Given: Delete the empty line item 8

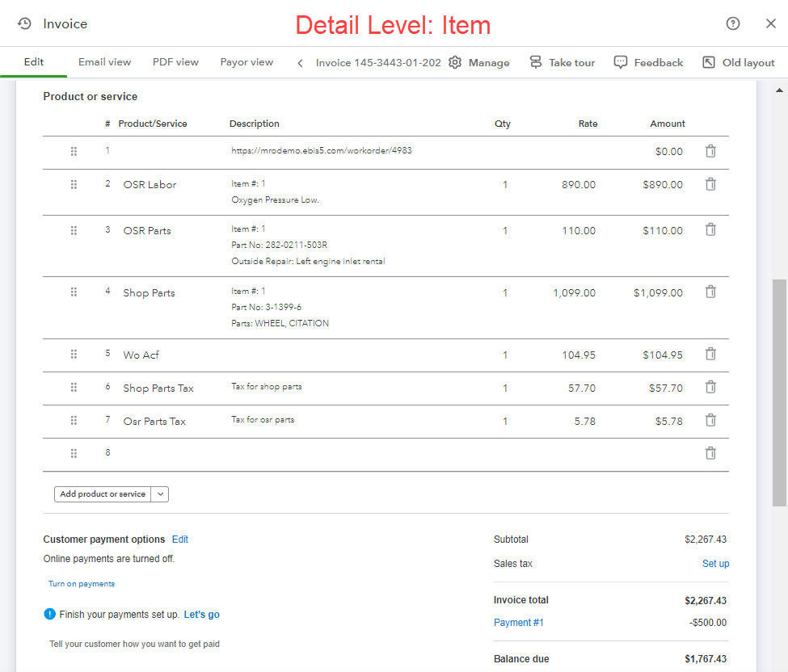Looking at the screenshot, I should point(710,453).
